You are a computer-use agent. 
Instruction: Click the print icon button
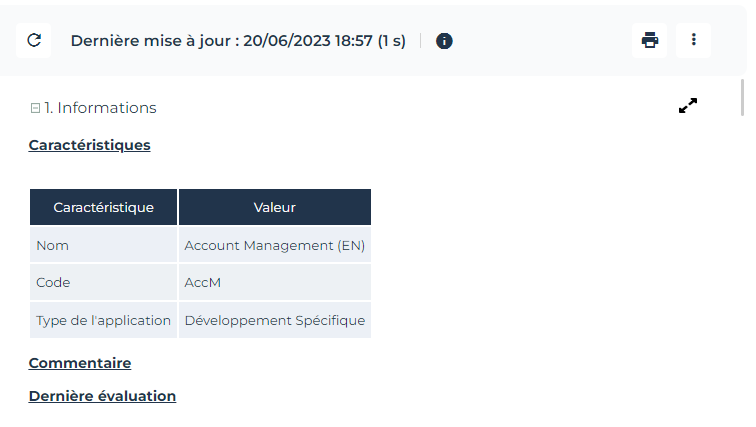tap(650, 41)
